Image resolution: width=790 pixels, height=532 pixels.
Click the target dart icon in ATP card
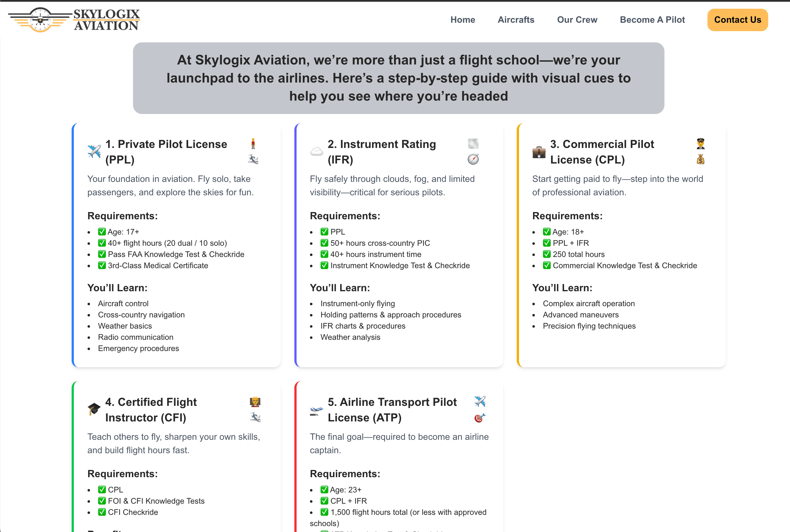(x=480, y=417)
